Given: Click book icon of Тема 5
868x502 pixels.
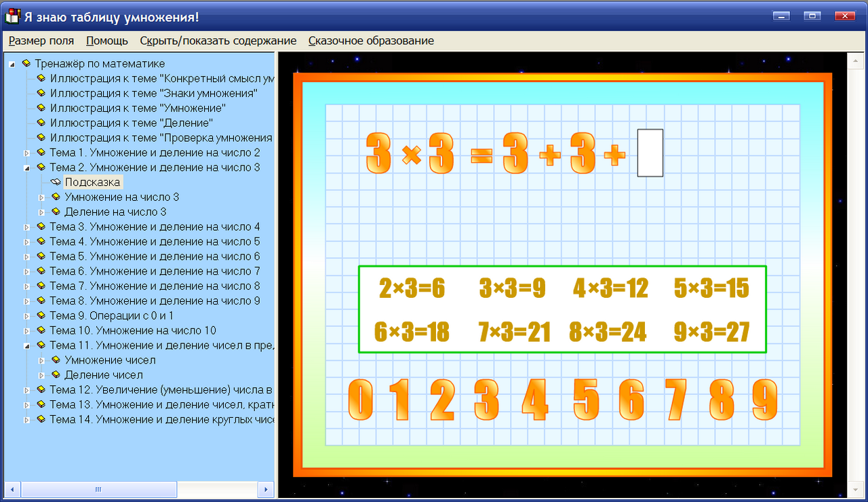Looking at the screenshot, I should tap(41, 256).
